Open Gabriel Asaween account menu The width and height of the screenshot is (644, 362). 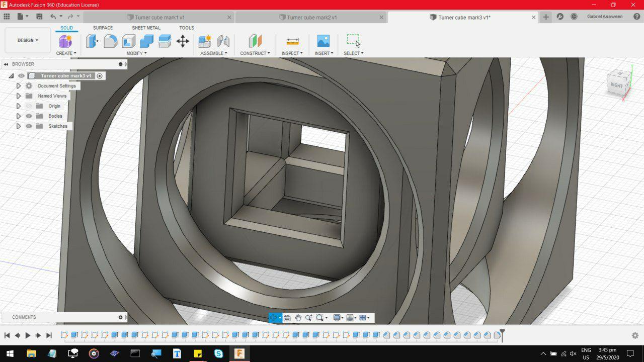(x=605, y=17)
